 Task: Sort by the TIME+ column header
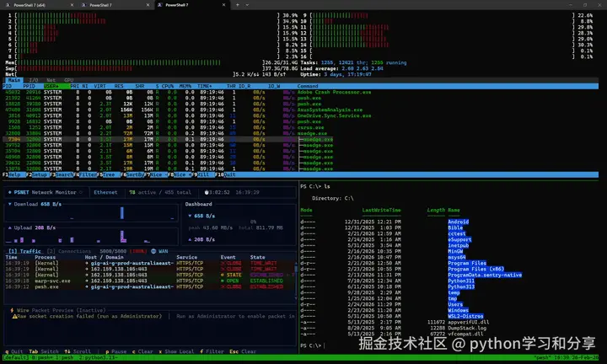(x=204, y=86)
